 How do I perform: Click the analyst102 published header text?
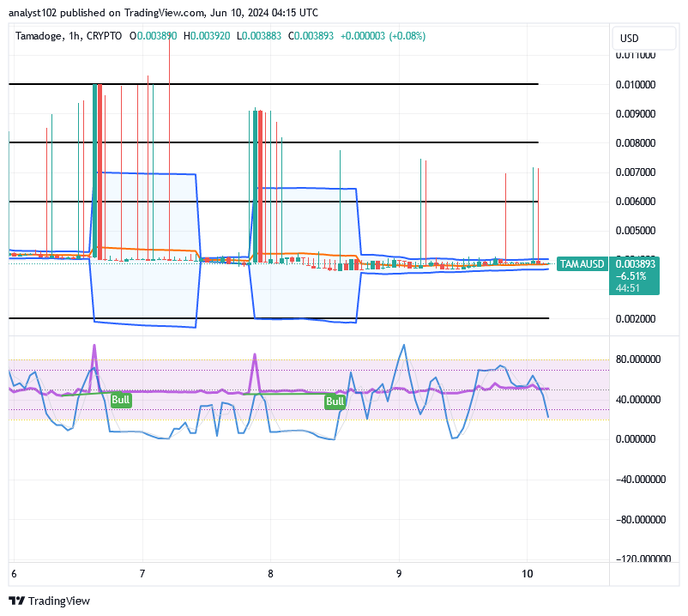tap(163, 13)
